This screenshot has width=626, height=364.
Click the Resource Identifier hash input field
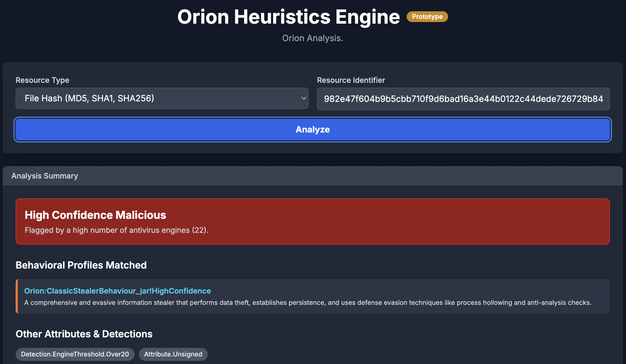(463, 99)
